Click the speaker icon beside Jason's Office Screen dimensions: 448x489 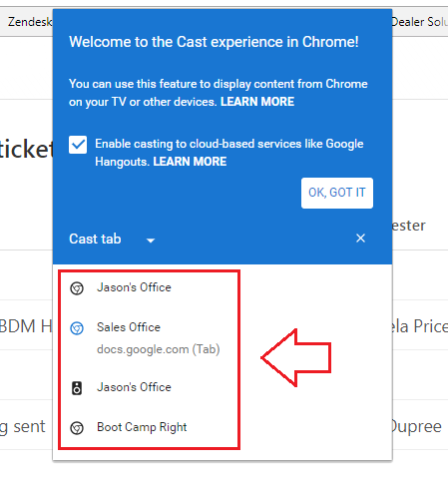tap(77, 388)
